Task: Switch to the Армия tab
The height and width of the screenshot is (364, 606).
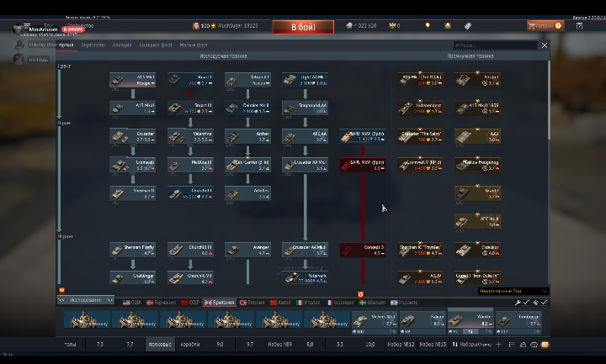Action: coord(66,45)
